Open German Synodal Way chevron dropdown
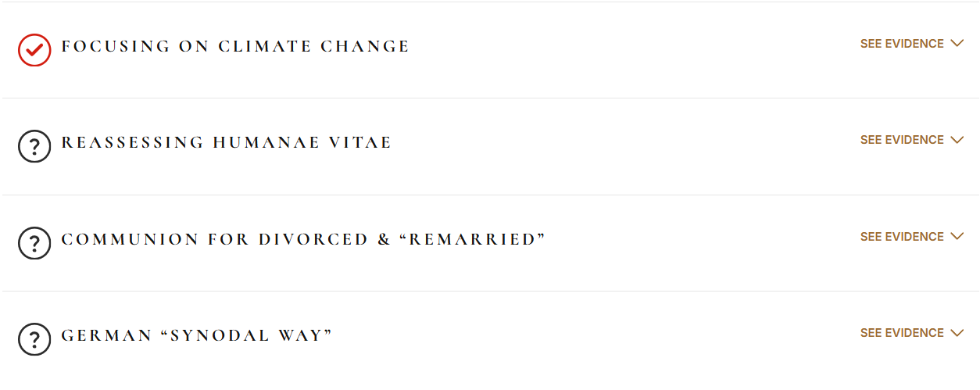Viewport: 980px width, 390px height. [957, 333]
